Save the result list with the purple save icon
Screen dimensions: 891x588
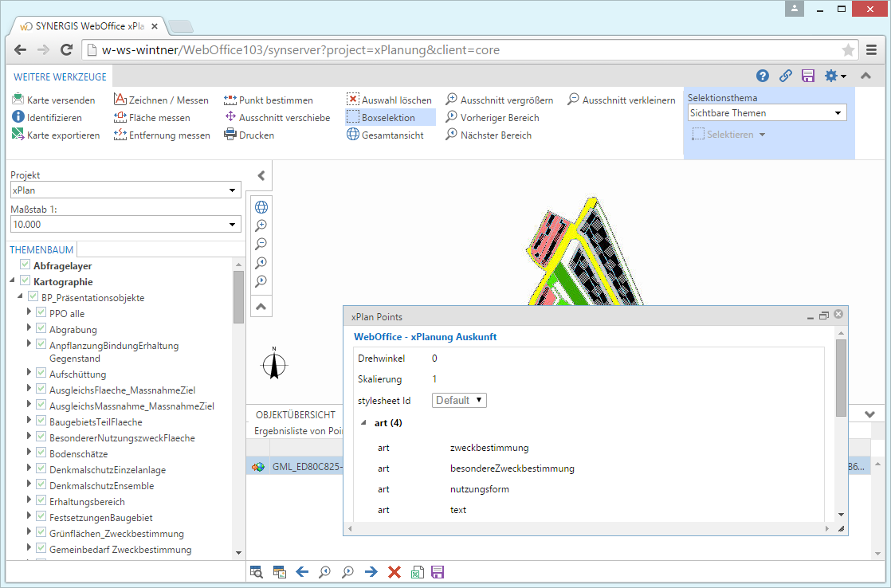[x=438, y=571]
